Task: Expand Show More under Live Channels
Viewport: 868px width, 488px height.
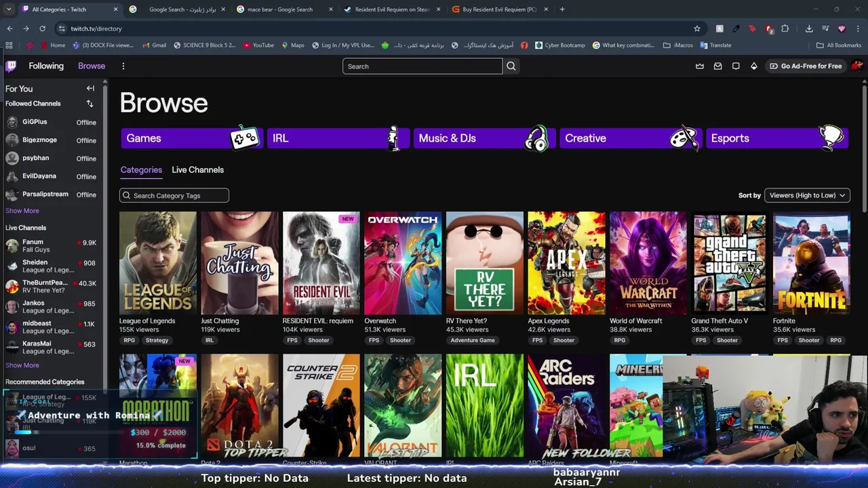Action: point(22,365)
